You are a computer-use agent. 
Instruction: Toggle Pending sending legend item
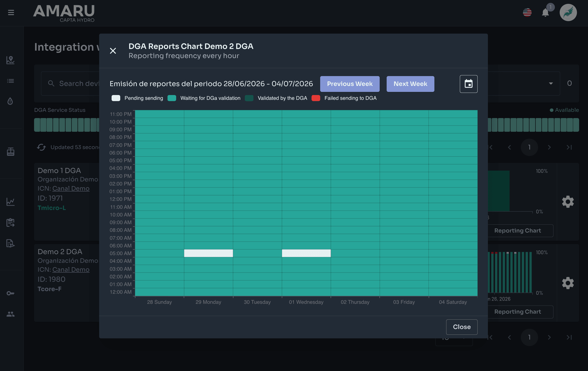click(x=137, y=98)
